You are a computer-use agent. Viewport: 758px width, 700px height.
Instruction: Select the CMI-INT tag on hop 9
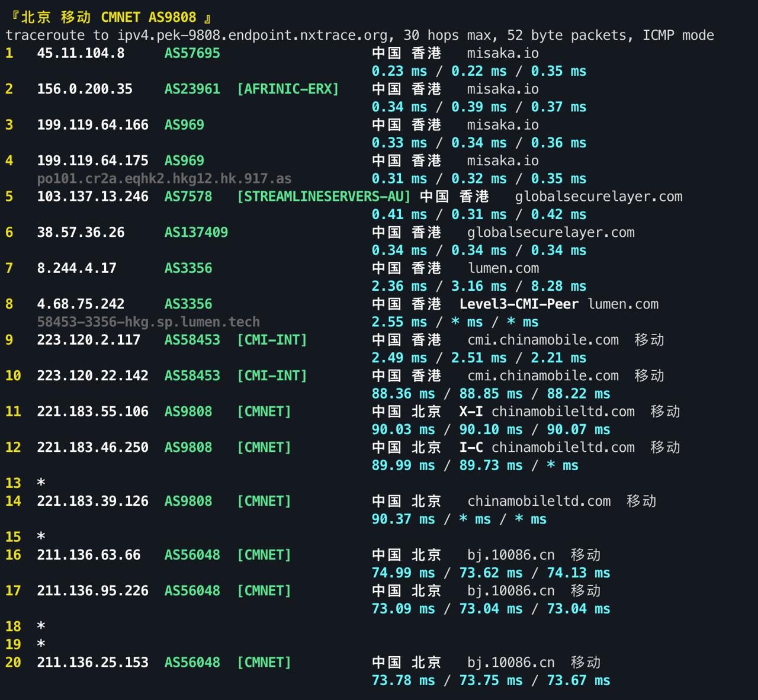272,340
